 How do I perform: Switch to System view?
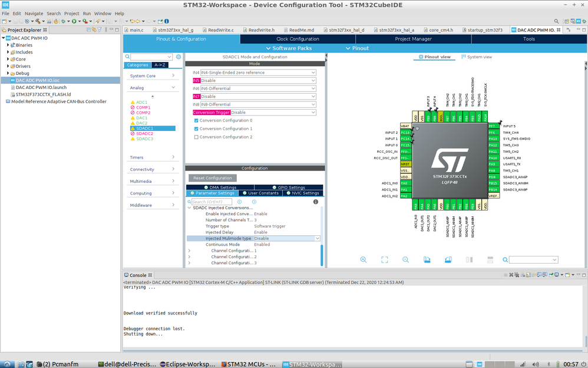coord(477,57)
